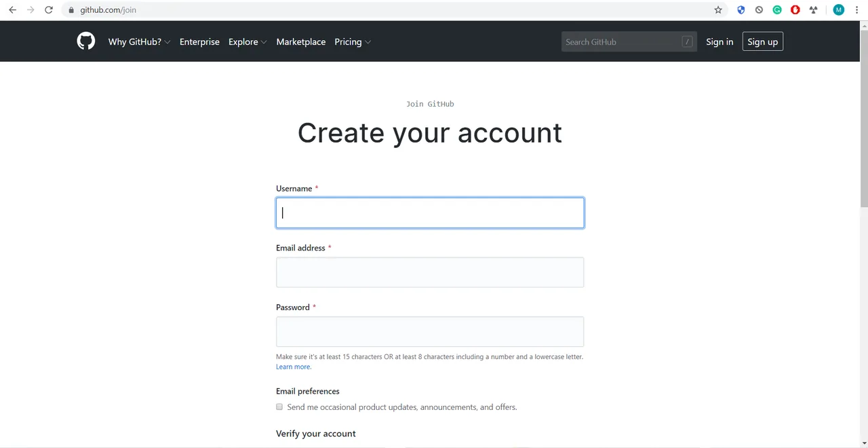The image size is (868, 448).
Task: Click the GitHub Octocat logo
Action: pos(85,41)
